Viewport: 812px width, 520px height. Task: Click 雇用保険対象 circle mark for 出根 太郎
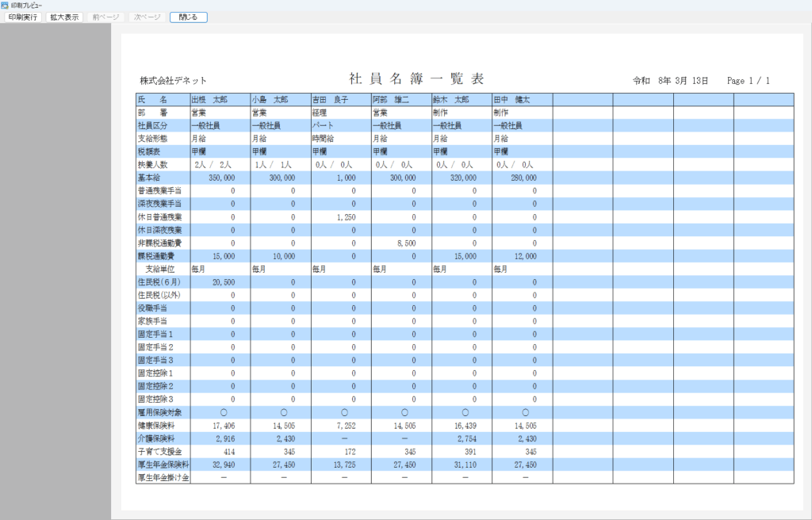[x=224, y=413]
